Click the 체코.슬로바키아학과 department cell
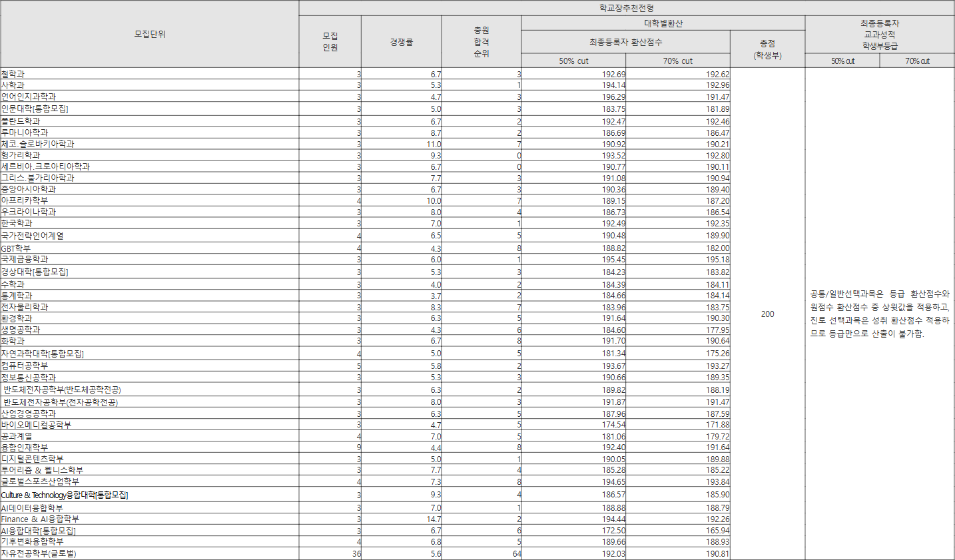Viewport: 955px width, 560px height. pyautogui.click(x=38, y=144)
